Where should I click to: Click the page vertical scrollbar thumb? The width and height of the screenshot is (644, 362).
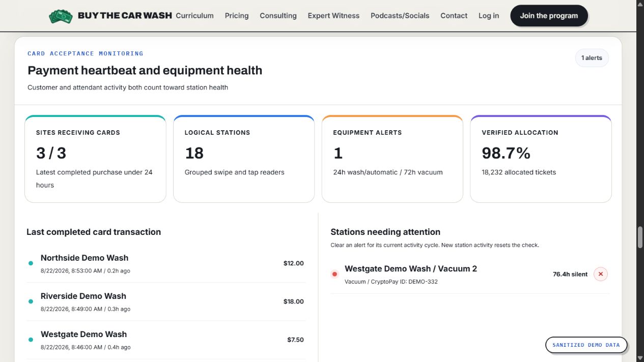[x=640, y=237]
